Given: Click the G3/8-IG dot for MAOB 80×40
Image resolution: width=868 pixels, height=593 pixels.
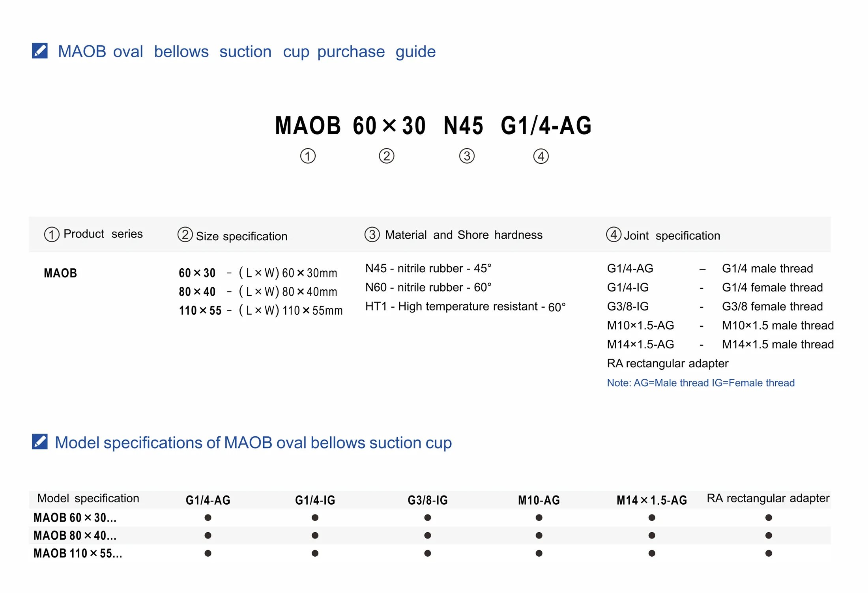Looking at the screenshot, I should (427, 535).
